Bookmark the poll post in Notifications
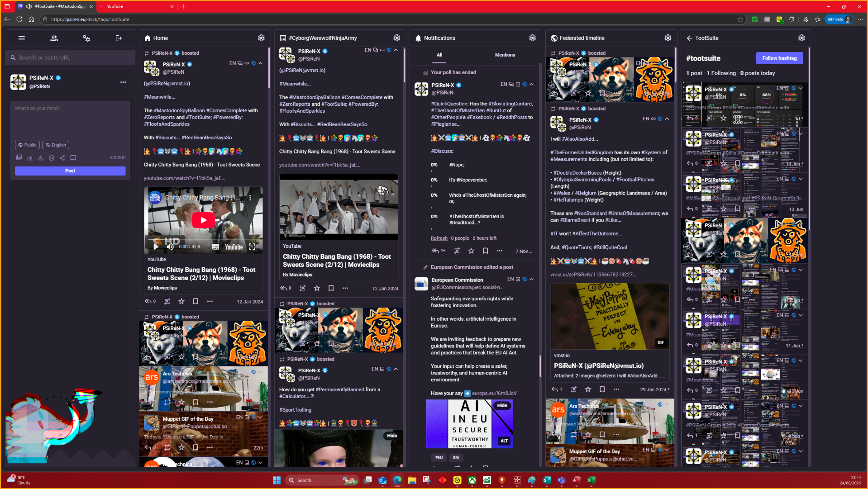The width and height of the screenshot is (868, 489). 485,251
